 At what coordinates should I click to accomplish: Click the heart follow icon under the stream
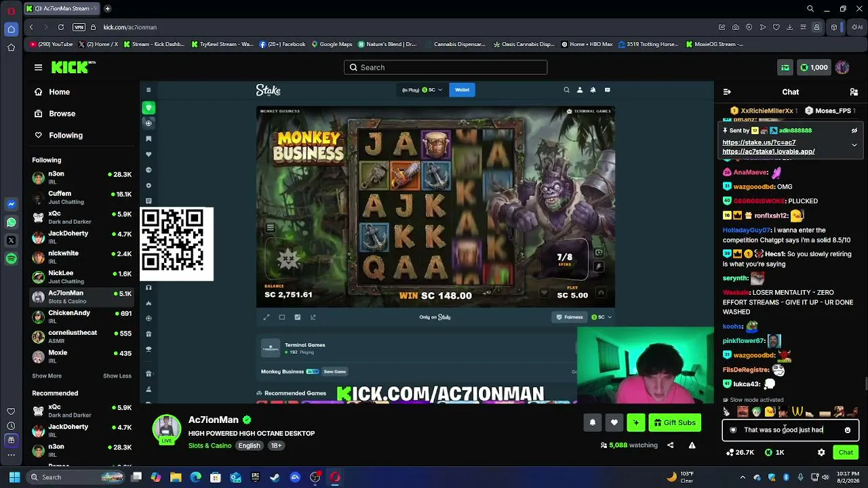tap(614, 422)
